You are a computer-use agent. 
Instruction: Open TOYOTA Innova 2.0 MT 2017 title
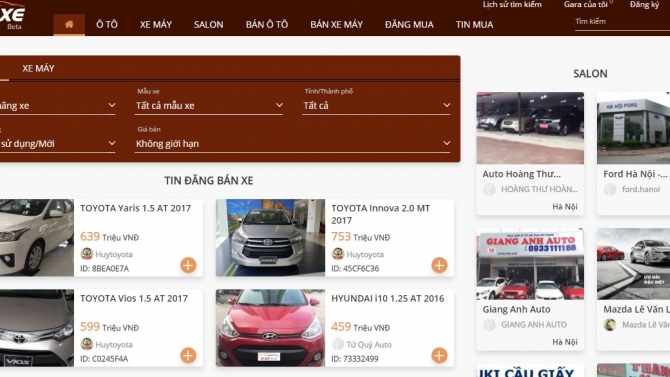380,214
